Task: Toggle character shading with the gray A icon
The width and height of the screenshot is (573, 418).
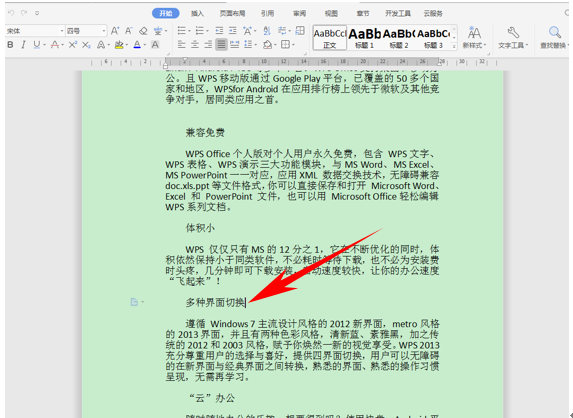Action: click(155, 45)
